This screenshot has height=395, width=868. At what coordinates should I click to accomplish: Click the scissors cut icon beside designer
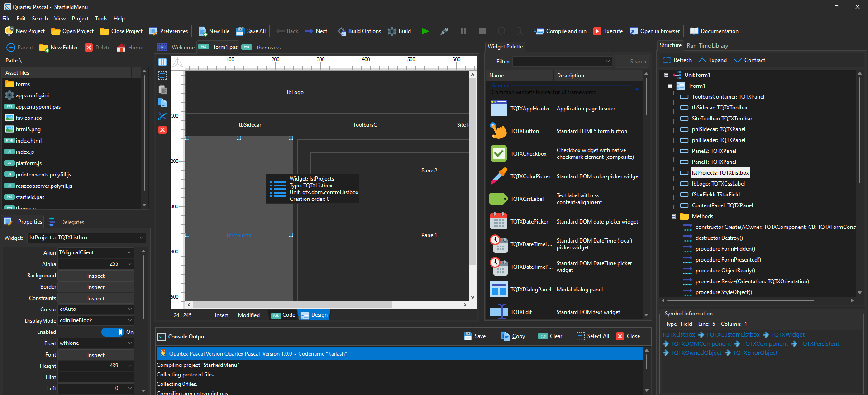[162, 117]
